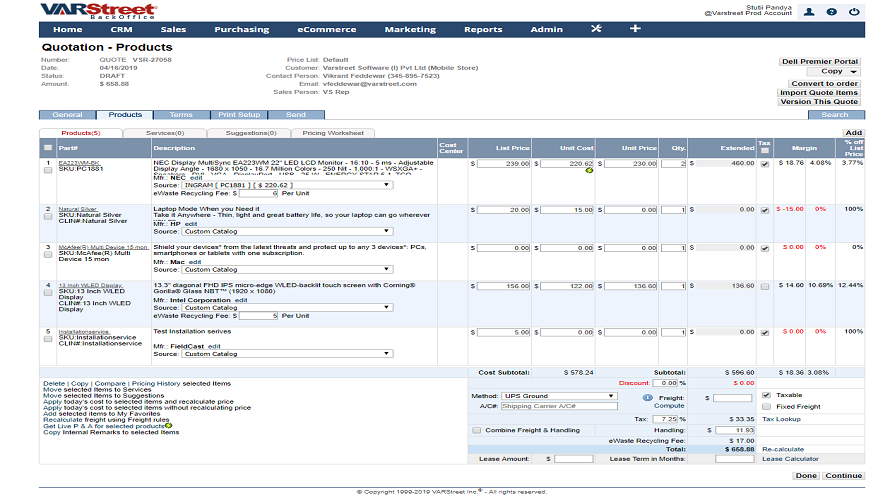Image resolution: width=890 pixels, height=500 pixels.
Task: Click the Lease Amount input field
Action: [574, 459]
